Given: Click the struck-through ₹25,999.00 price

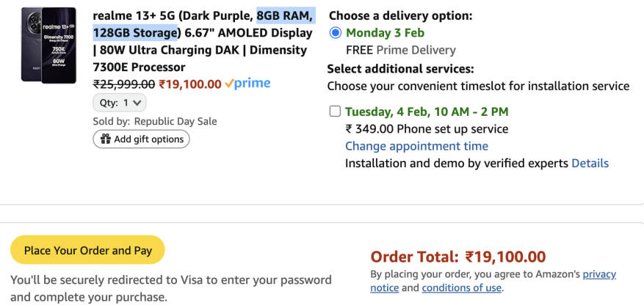Looking at the screenshot, I should click(123, 84).
